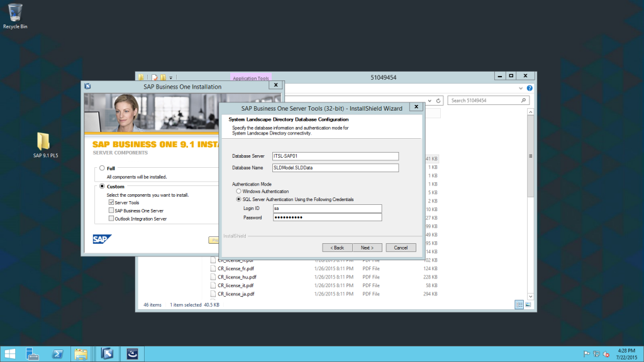
Task: Open the Recycle Bin desktop icon
Action: pyautogui.click(x=15, y=16)
